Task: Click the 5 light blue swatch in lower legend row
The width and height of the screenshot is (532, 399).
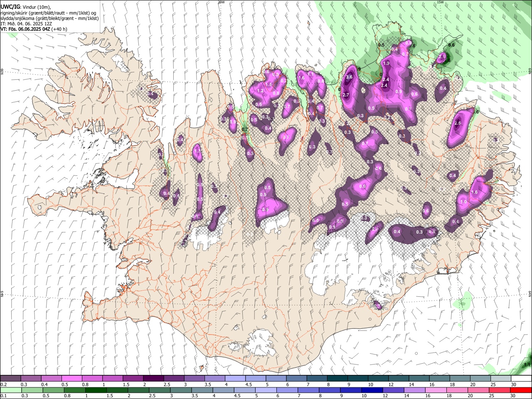Action: pyautogui.click(x=266, y=390)
